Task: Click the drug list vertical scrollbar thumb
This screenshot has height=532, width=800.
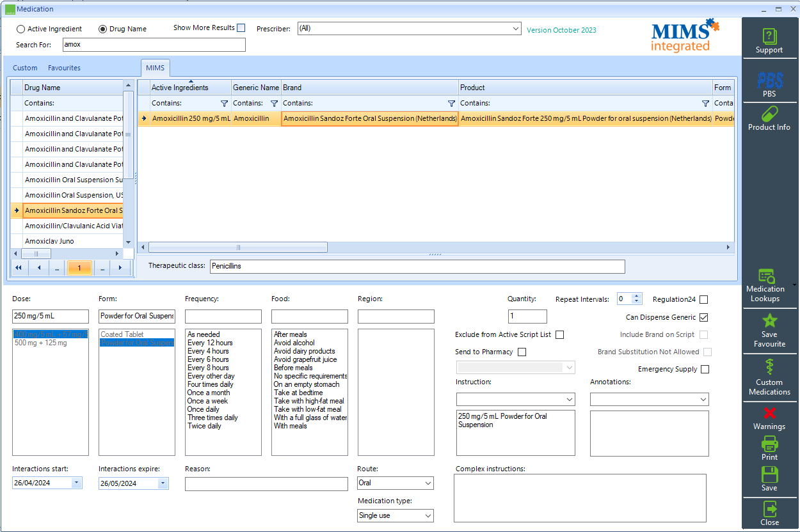Action: pos(128,134)
